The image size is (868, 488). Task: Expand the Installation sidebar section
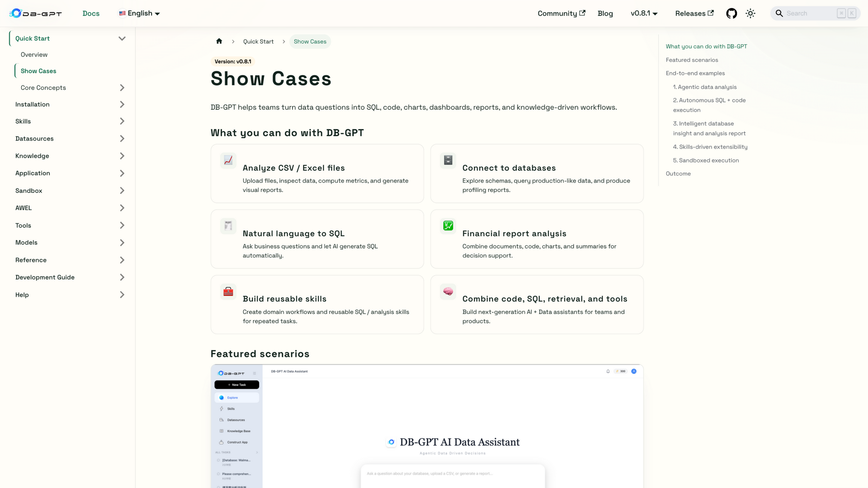coord(122,104)
